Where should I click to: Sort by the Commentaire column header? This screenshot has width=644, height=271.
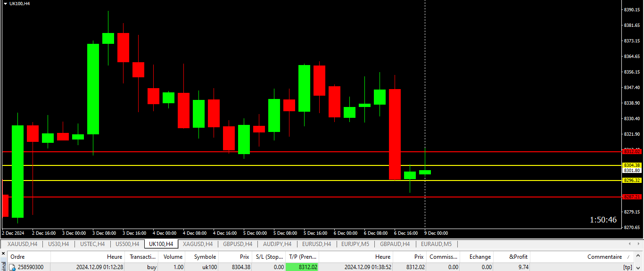(582, 257)
